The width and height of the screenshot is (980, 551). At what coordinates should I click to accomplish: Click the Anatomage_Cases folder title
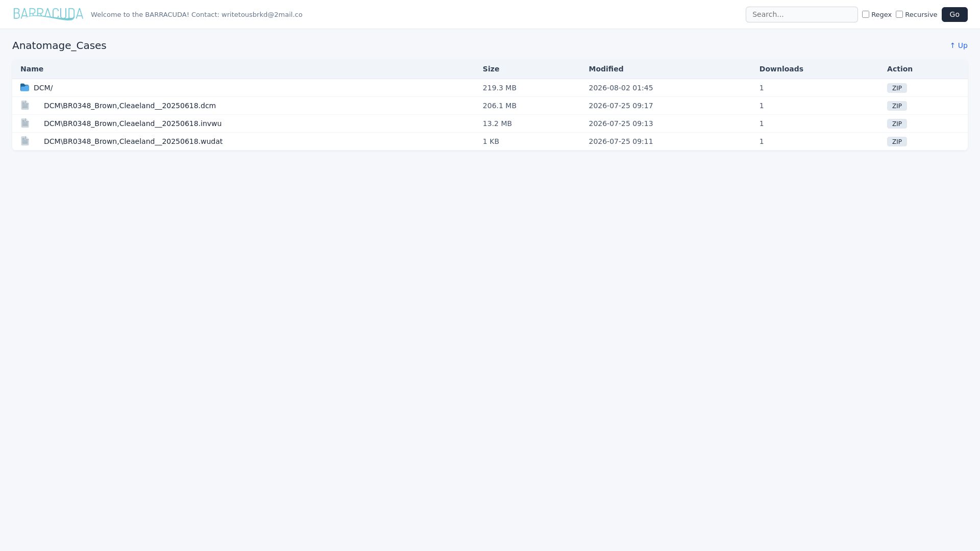point(59,45)
